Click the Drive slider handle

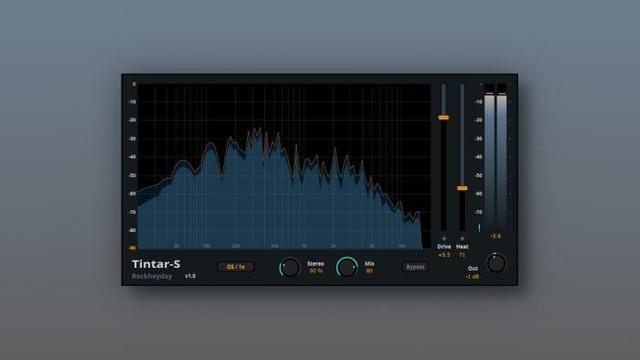444,118
